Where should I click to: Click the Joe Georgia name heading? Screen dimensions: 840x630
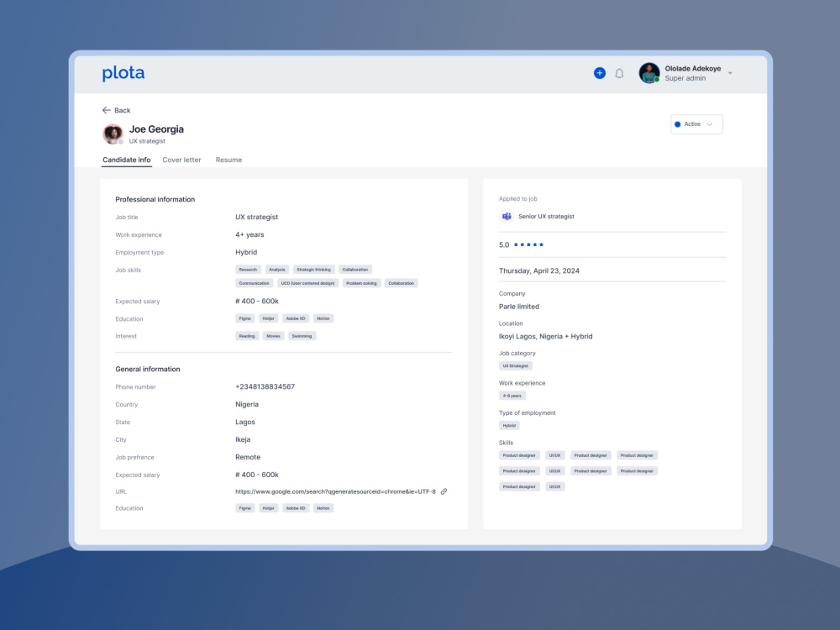tap(156, 129)
